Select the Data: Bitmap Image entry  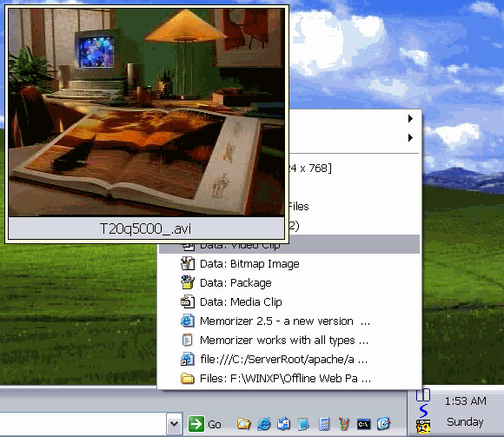(x=289, y=264)
